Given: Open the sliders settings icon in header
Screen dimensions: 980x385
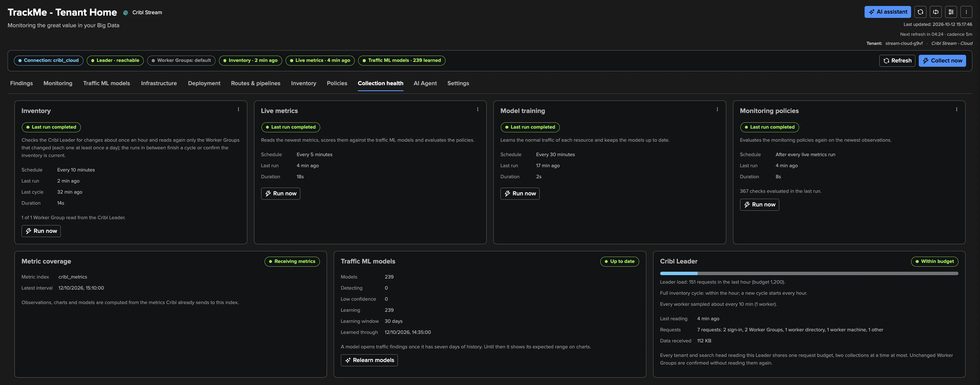Looking at the screenshot, I should coord(951,12).
